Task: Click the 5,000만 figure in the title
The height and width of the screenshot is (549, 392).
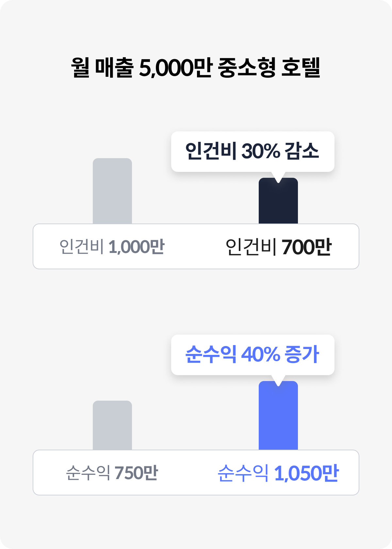Action: [176, 68]
